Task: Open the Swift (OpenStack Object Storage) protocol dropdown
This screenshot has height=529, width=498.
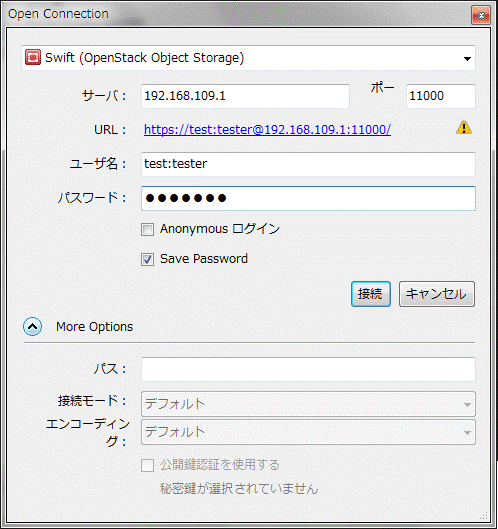Action: tap(248, 58)
